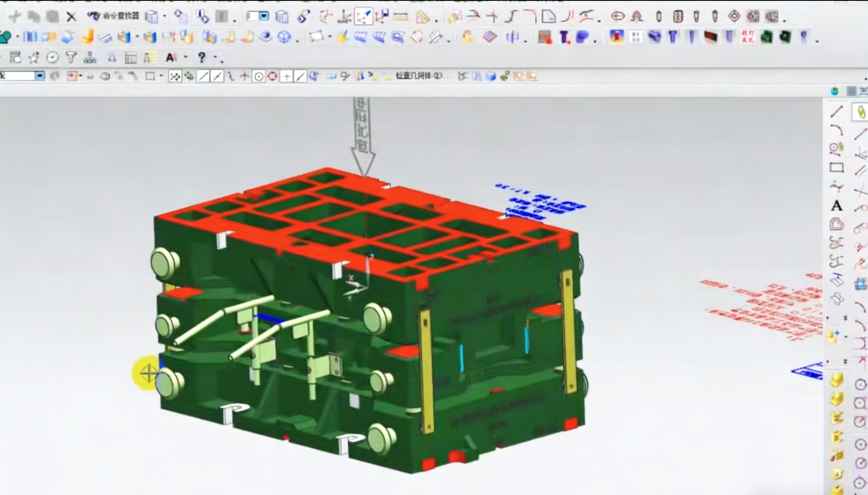Click the Delete X icon
Image resolution: width=868 pixels, height=495 pixels.
(71, 17)
